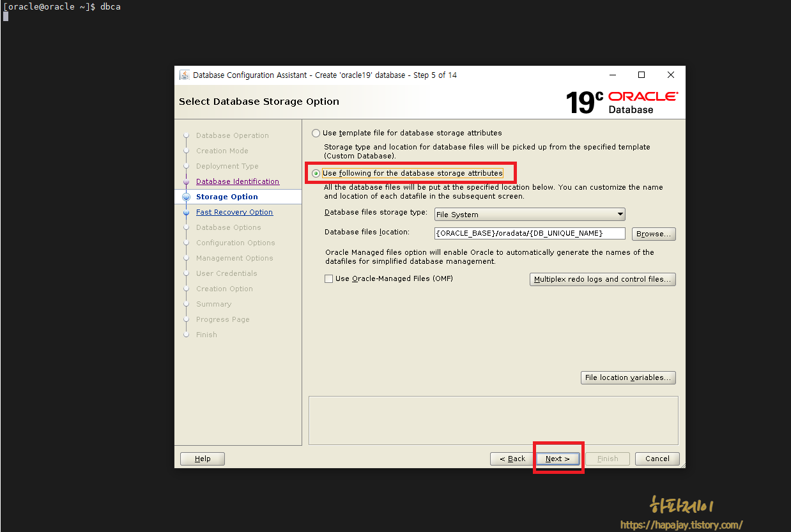Open Multiplex redo logs and control files

(603, 279)
